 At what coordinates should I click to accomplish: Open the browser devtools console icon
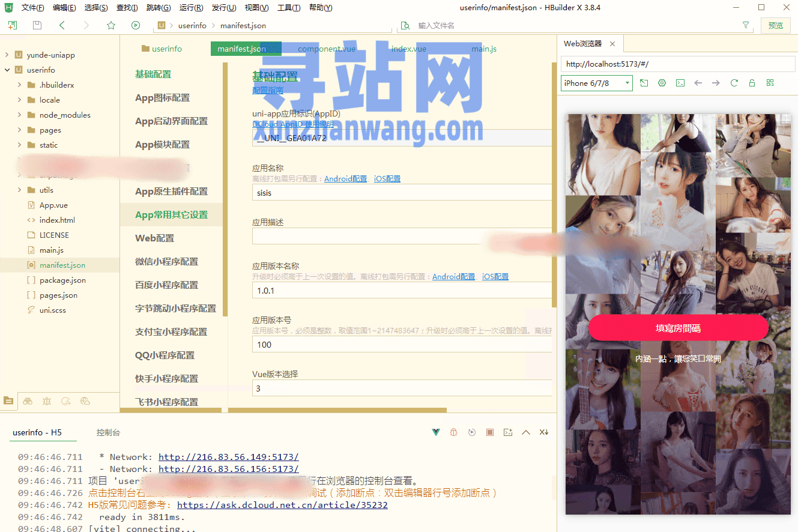pos(680,83)
